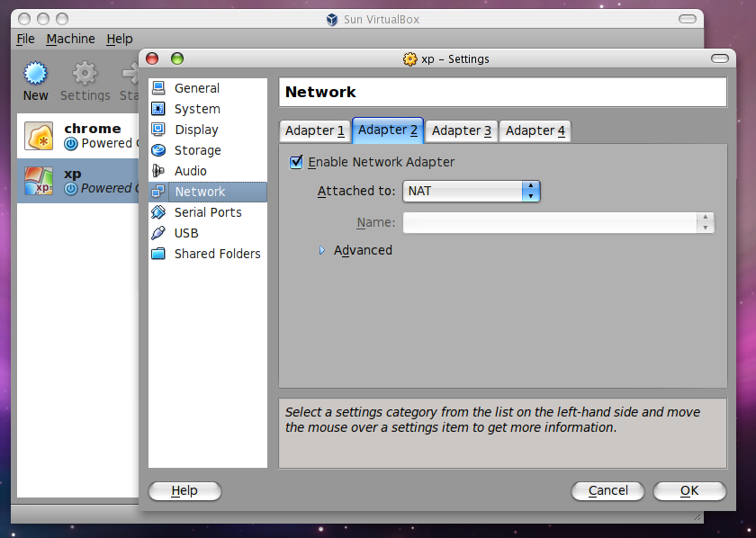The image size is (756, 538).
Task: Open the System category icon
Action: click(x=158, y=109)
